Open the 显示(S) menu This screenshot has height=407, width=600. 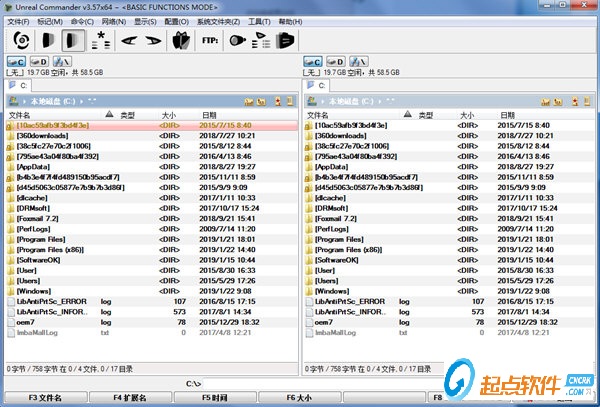click(x=145, y=22)
